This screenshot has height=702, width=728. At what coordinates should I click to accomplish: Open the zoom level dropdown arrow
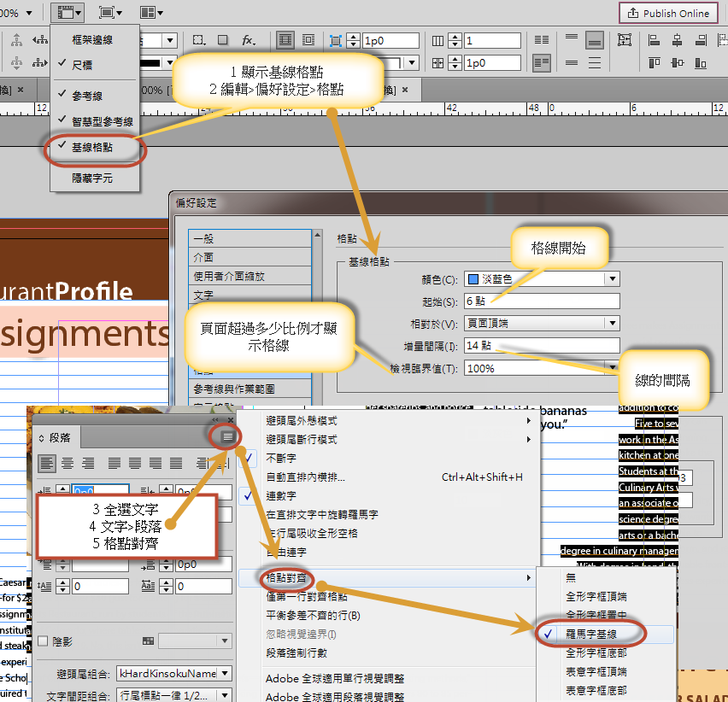pos(29,13)
